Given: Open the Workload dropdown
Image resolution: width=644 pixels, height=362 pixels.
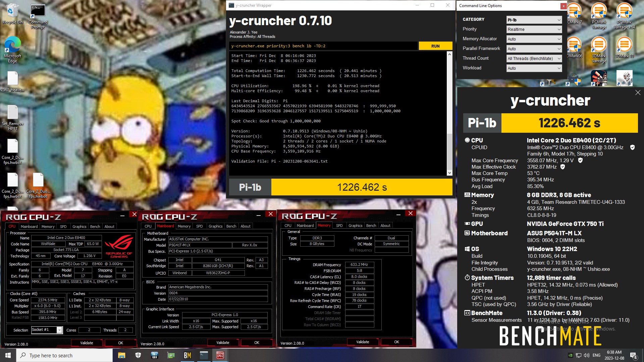Looking at the screenshot, I should [534, 68].
